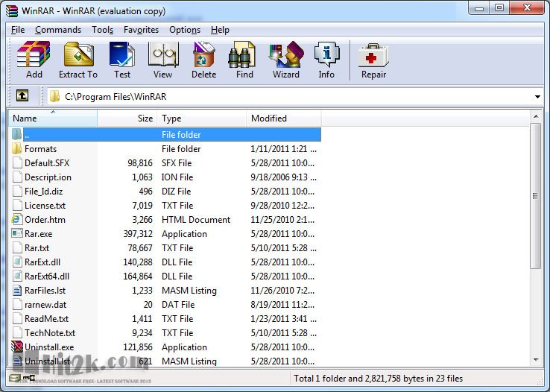
Task: Click the 164,864 size value
Action: (x=138, y=276)
